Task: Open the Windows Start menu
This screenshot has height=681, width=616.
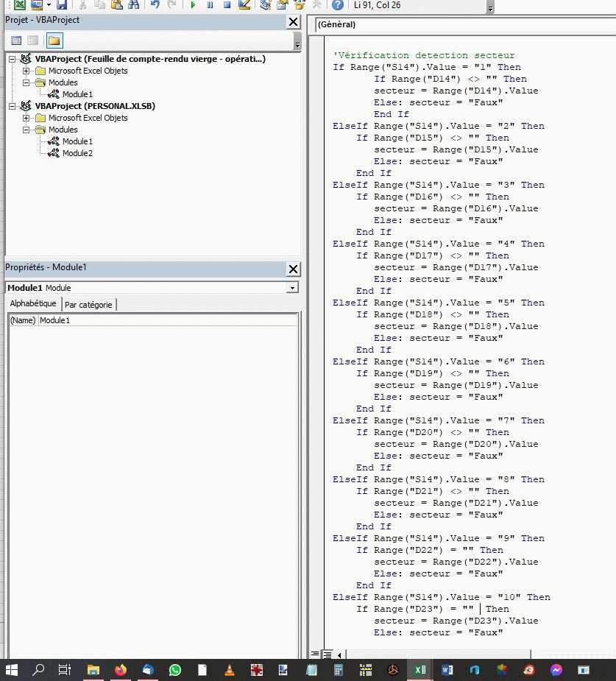Action: 11,670
